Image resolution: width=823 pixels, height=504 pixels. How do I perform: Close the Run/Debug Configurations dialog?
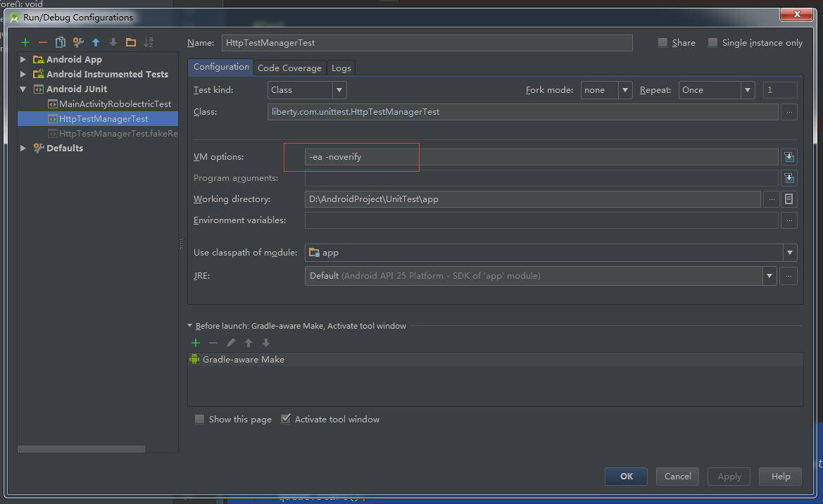(x=796, y=14)
